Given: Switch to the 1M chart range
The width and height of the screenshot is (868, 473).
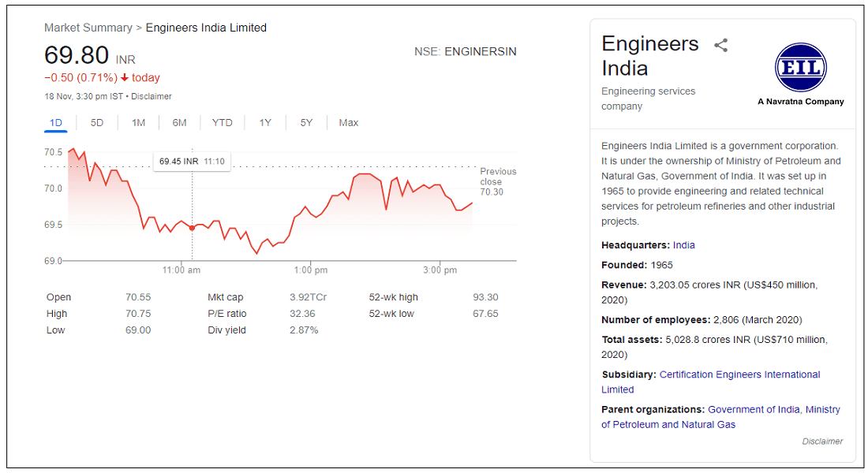Looking at the screenshot, I should click(x=138, y=122).
